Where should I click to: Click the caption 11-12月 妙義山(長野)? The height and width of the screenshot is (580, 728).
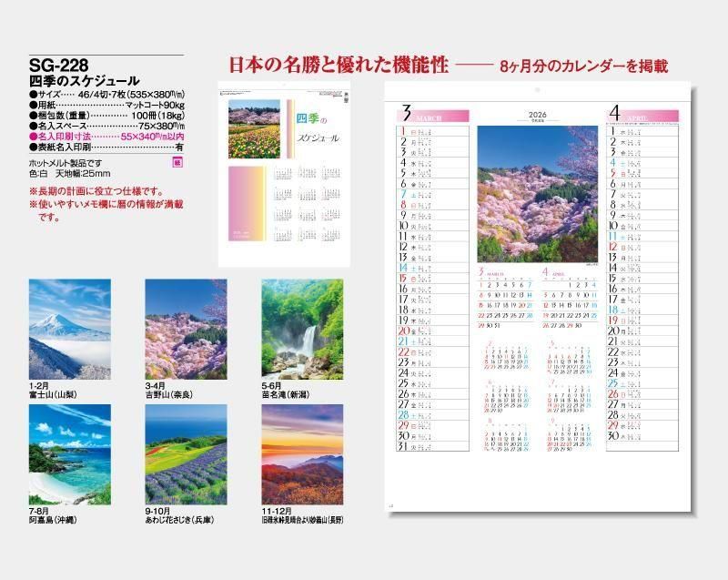point(302,516)
